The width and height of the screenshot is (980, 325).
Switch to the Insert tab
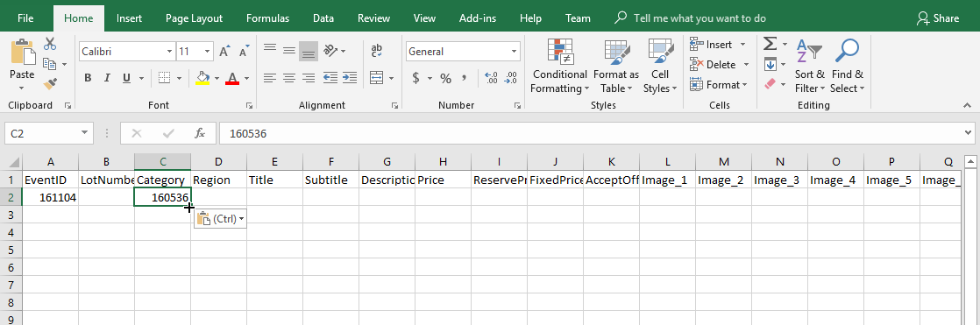pyautogui.click(x=129, y=18)
